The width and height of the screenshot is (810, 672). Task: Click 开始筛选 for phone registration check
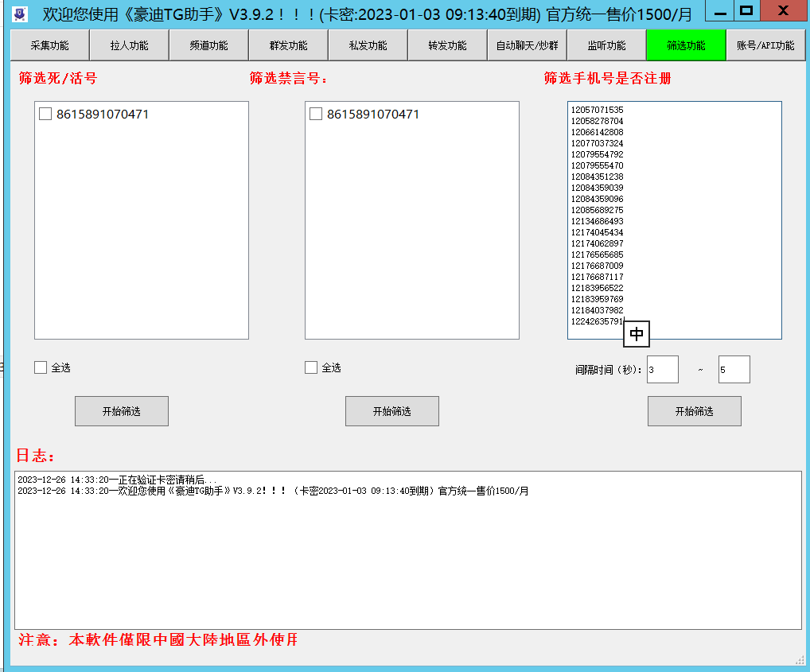tap(695, 411)
